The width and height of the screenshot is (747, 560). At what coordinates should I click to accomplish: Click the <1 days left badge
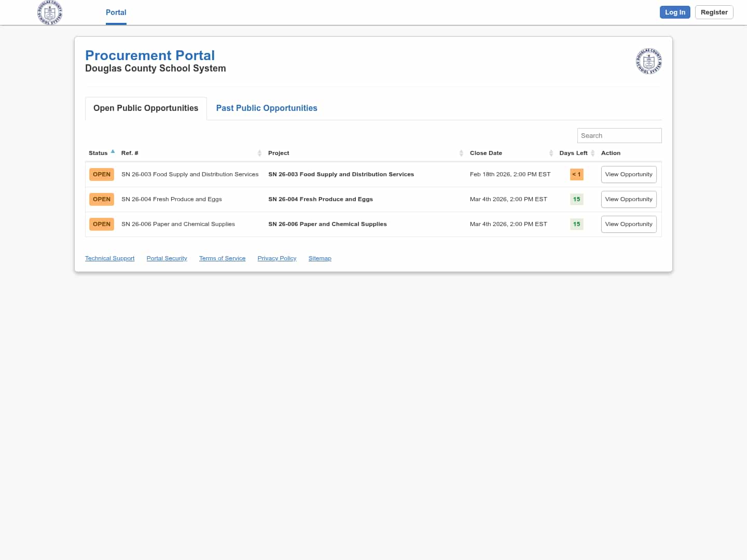point(576,174)
